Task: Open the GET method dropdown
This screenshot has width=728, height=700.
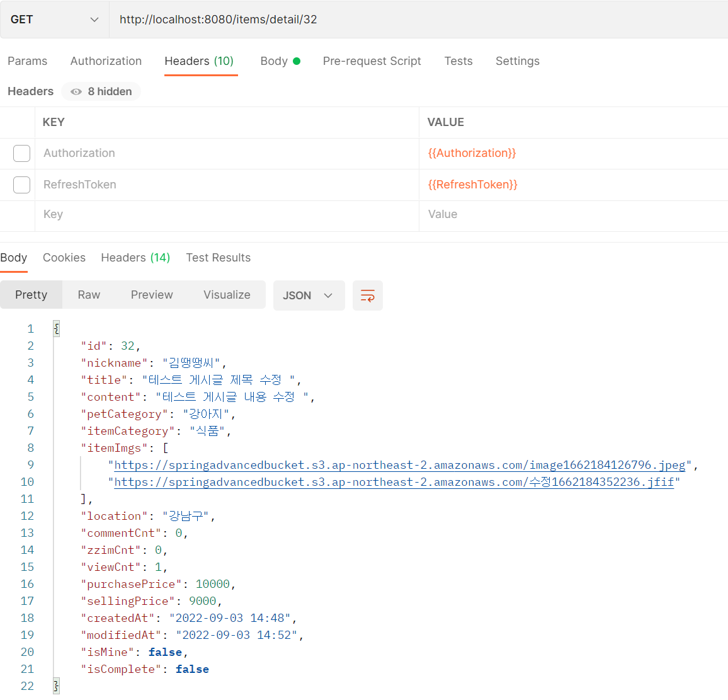Action: (55, 20)
